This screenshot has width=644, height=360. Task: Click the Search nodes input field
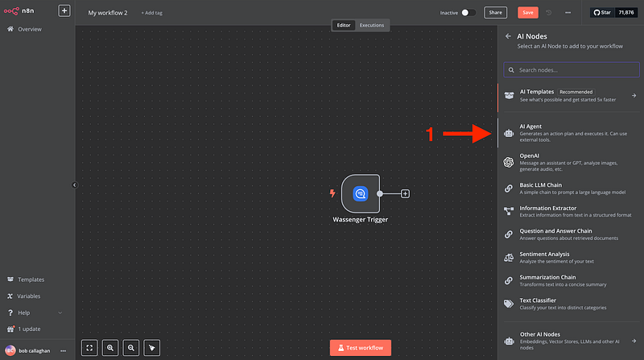point(571,70)
